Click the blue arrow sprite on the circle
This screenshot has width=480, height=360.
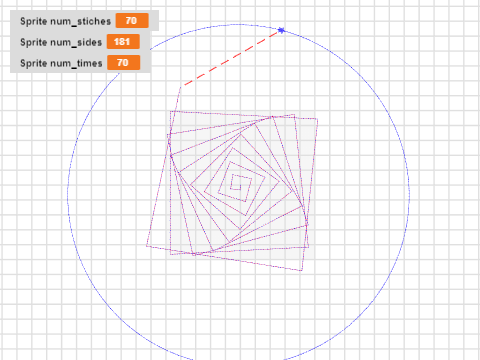(282, 30)
